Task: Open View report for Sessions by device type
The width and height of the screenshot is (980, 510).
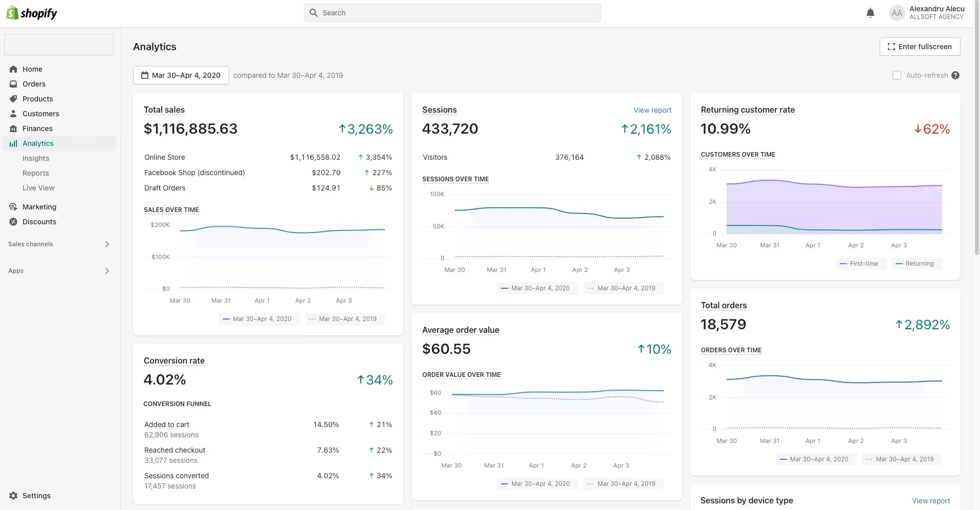Action: pyautogui.click(x=930, y=501)
